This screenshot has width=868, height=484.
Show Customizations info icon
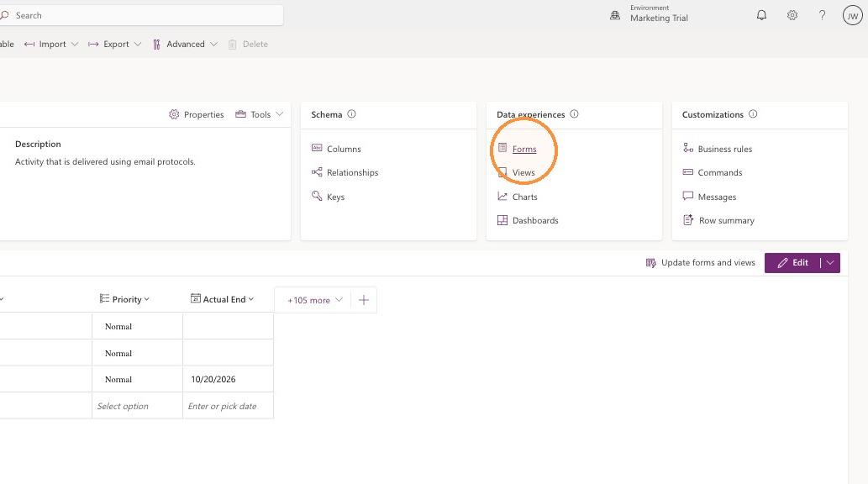[x=753, y=114]
